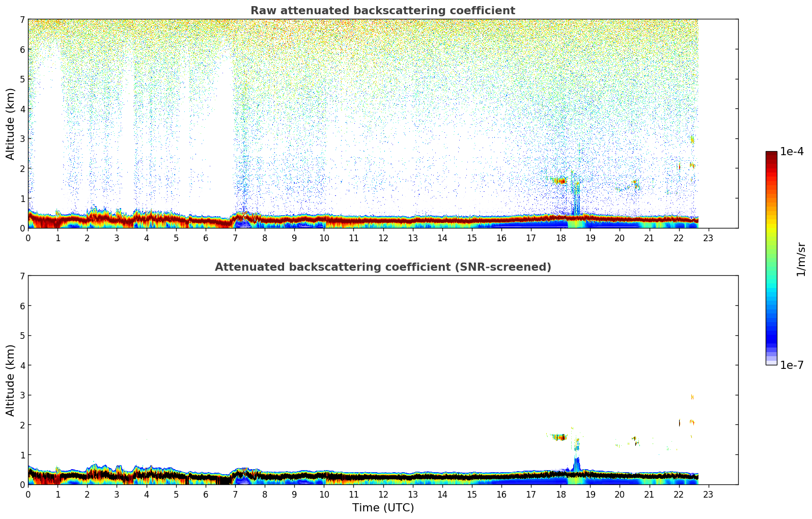Click the '1e-4' colorbar maximum label
The height and width of the screenshot is (519, 812).
792,152
